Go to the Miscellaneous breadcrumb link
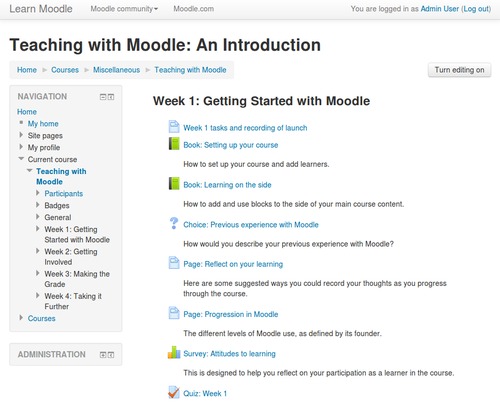 coord(116,70)
